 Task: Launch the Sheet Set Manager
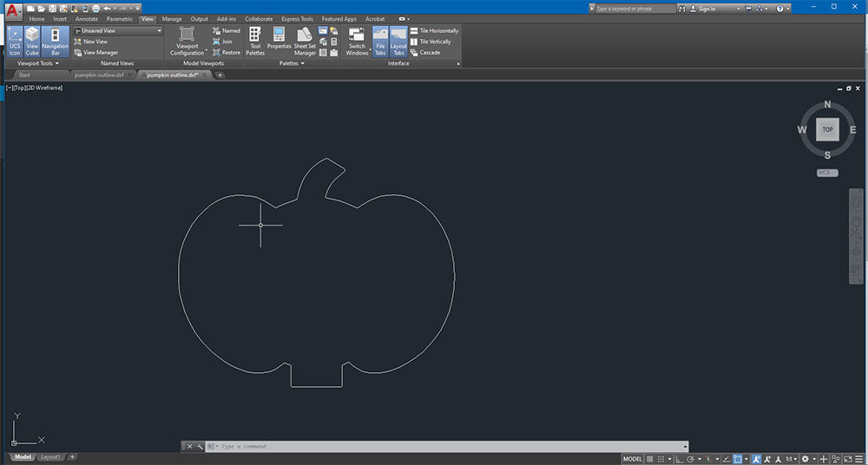click(x=305, y=41)
